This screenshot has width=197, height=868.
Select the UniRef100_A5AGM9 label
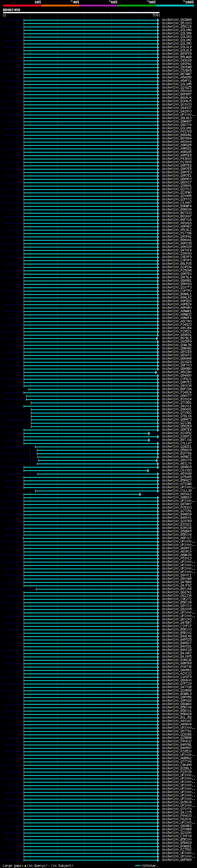point(177,78)
